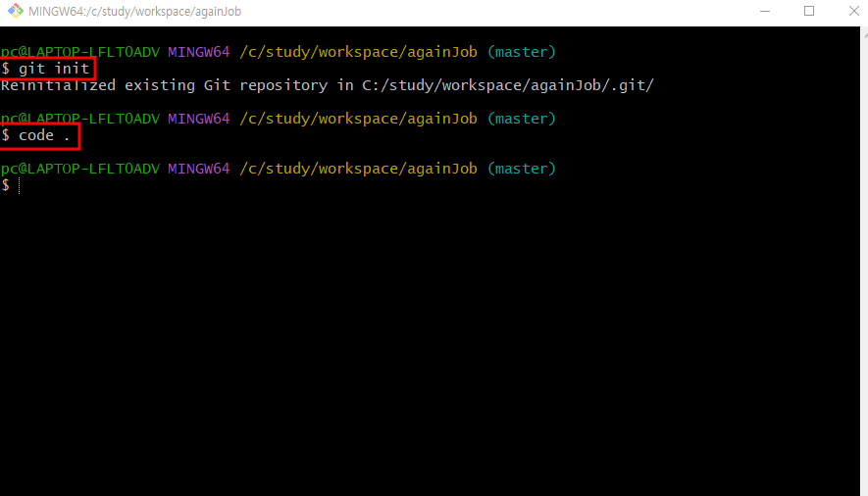Click the terminal vertical scrollbar
This screenshot has width=868, height=496.
click(x=863, y=261)
